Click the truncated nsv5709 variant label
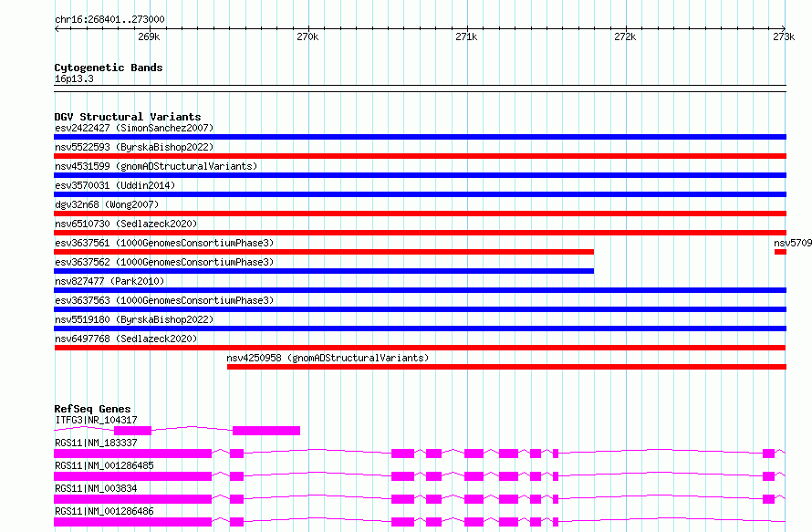The height and width of the screenshot is (532, 812). [793, 243]
